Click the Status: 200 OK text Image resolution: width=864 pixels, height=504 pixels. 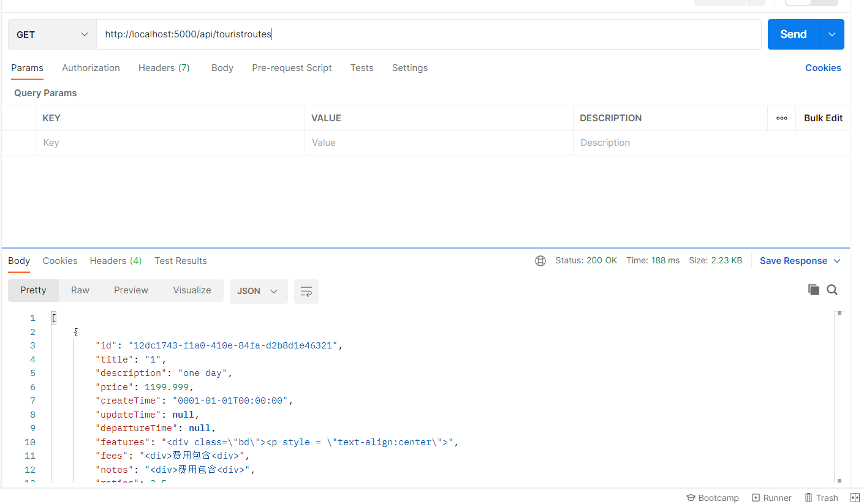tap(586, 261)
